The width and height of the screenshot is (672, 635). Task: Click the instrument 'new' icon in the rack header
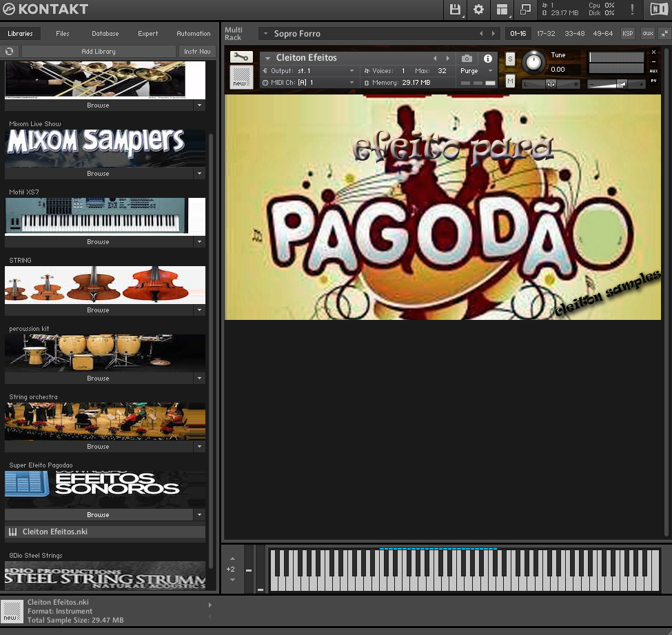pos(241,77)
